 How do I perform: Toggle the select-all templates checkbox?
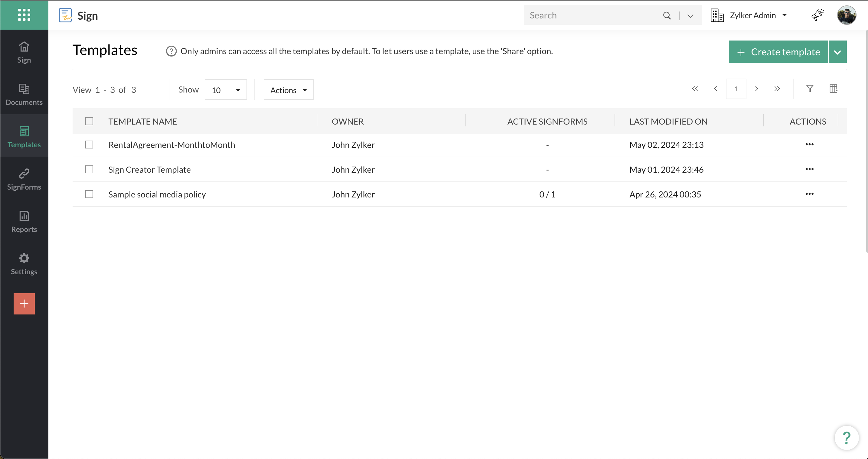(89, 121)
